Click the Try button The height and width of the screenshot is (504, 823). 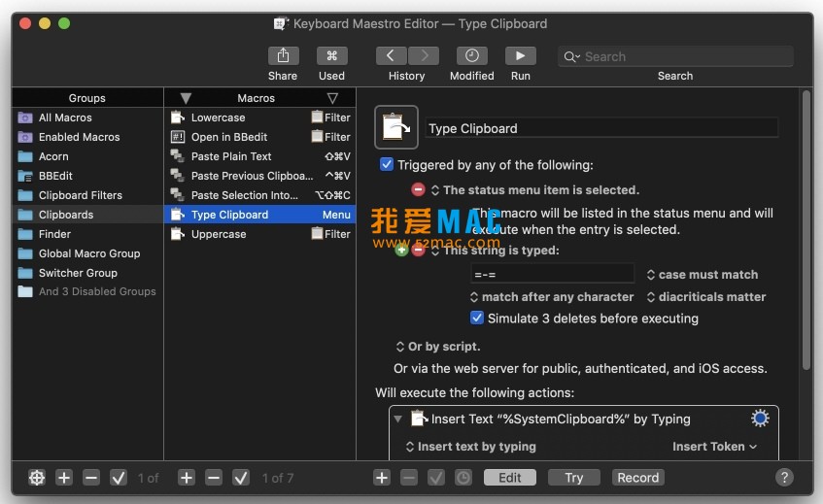573,477
